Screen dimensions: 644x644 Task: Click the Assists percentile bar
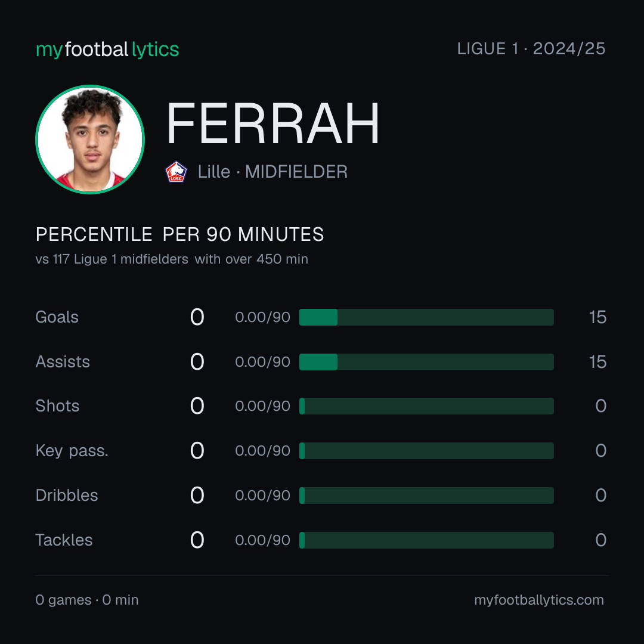[426, 362]
